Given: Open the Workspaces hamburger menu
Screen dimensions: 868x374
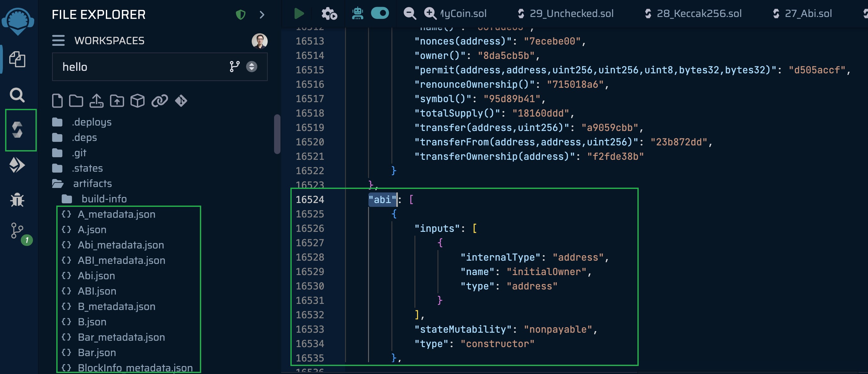Looking at the screenshot, I should [58, 40].
